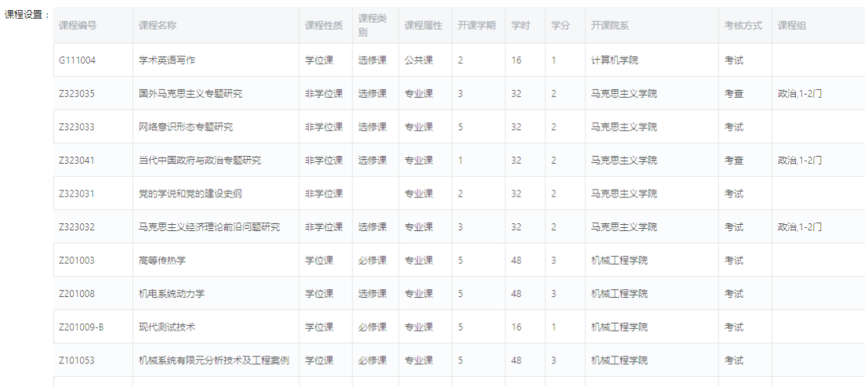Select the course 国外马克思主义专题研究

190,93
